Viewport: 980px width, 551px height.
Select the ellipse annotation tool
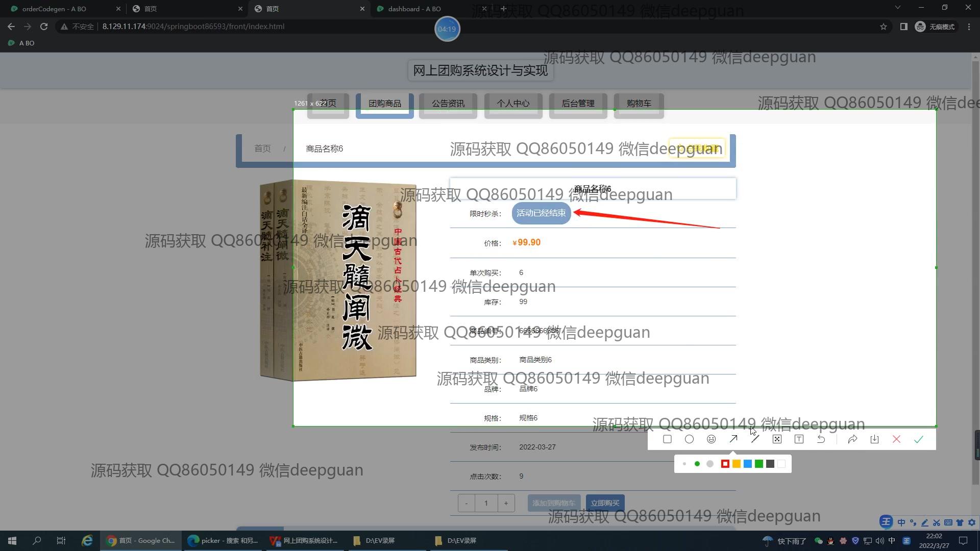[x=689, y=439]
